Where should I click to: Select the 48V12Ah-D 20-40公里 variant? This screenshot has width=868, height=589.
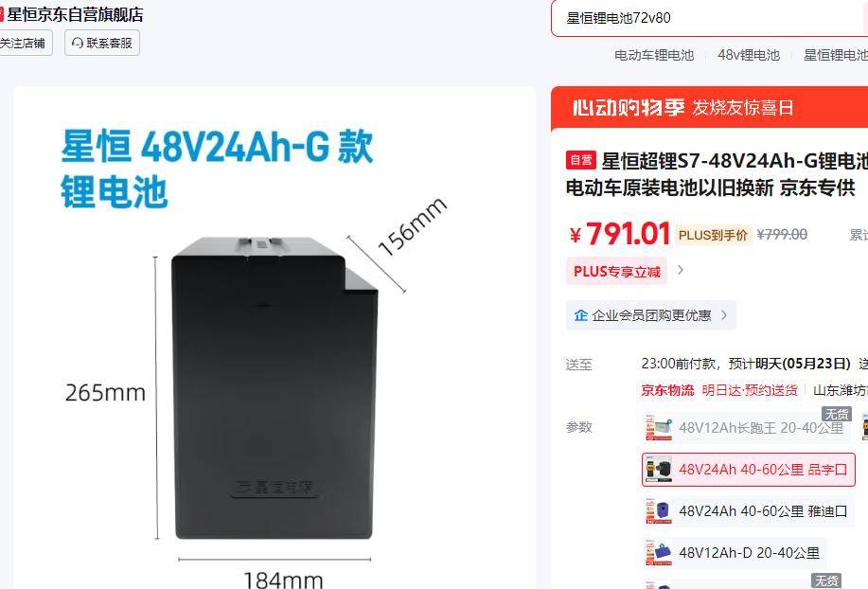[735, 552]
